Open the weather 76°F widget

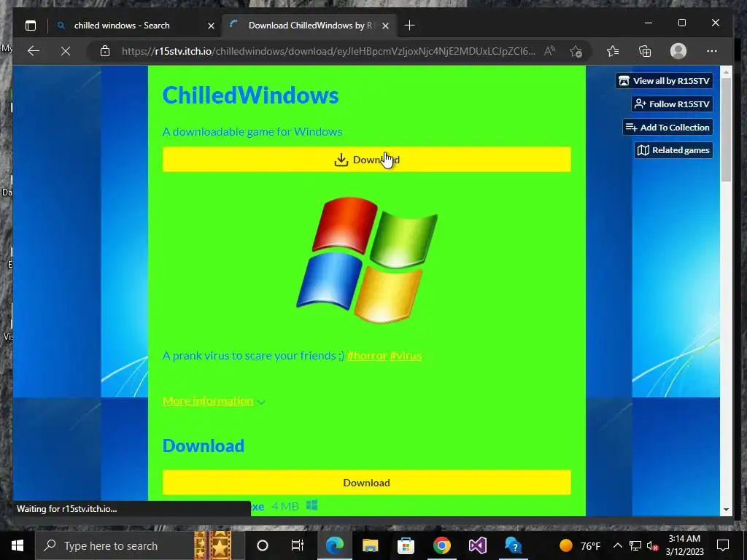coord(580,545)
